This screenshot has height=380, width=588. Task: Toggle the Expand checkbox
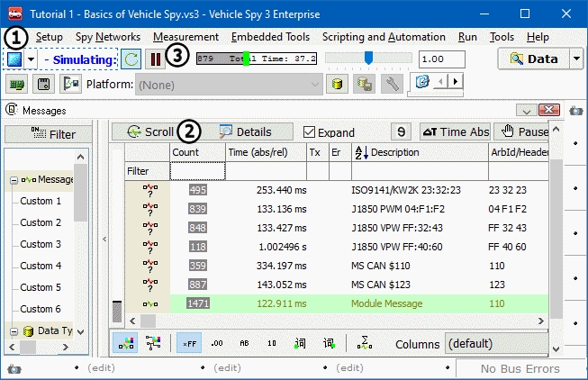coord(310,132)
